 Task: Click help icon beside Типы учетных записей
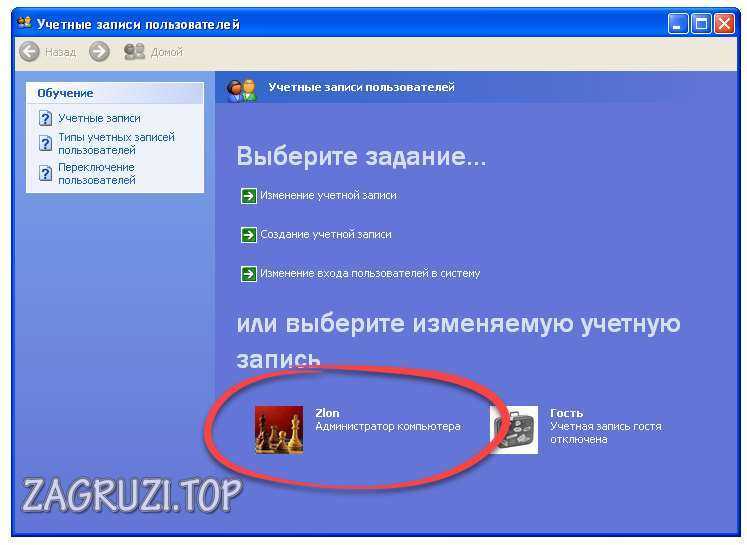coord(45,143)
